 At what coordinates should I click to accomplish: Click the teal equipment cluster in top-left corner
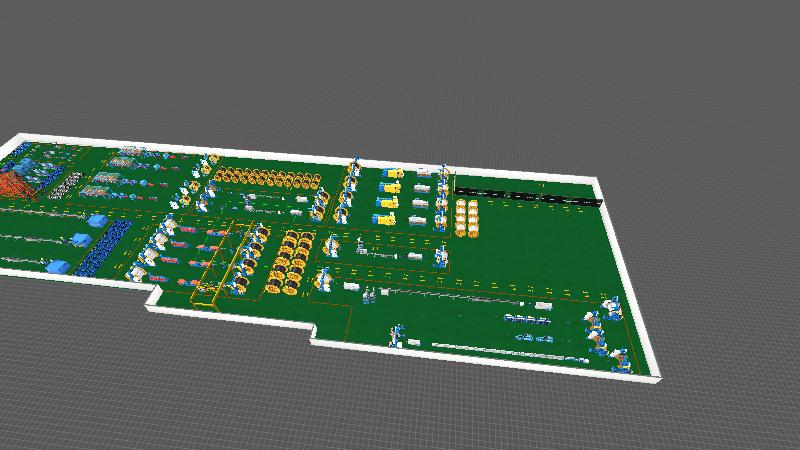tap(35, 160)
